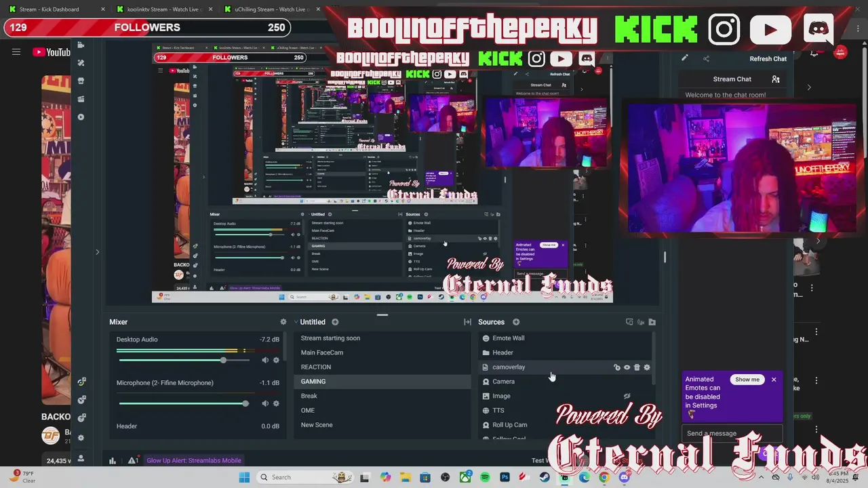Click the chat share icon
868x488 pixels.
point(706,58)
